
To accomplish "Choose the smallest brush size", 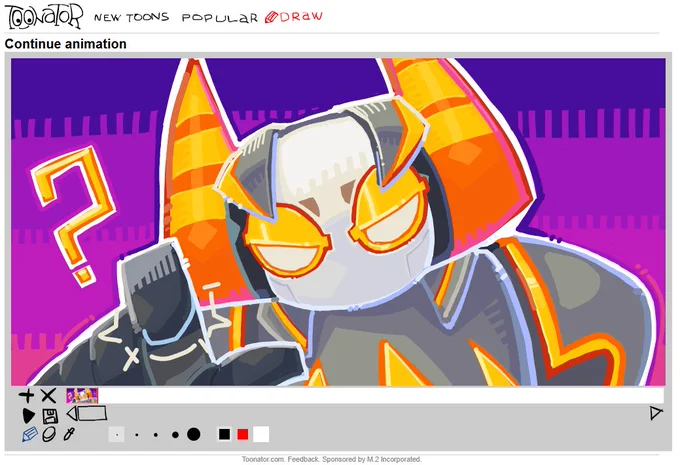I will pos(117,434).
